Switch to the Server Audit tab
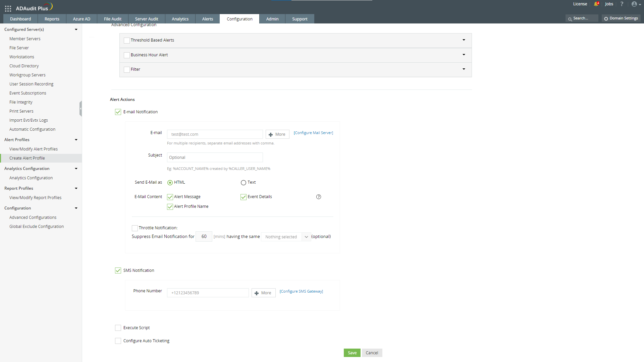This screenshot has width=644, height=362. coord(147,19)
